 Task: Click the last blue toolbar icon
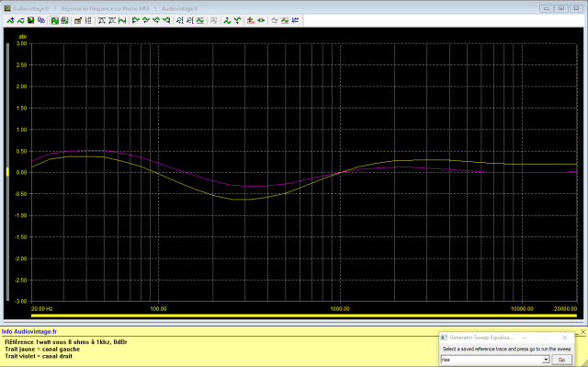click(x=295, y=20)
